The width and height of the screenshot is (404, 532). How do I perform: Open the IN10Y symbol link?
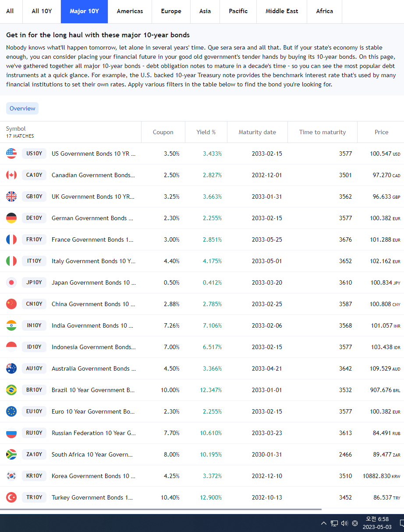(x=34, y=325)
